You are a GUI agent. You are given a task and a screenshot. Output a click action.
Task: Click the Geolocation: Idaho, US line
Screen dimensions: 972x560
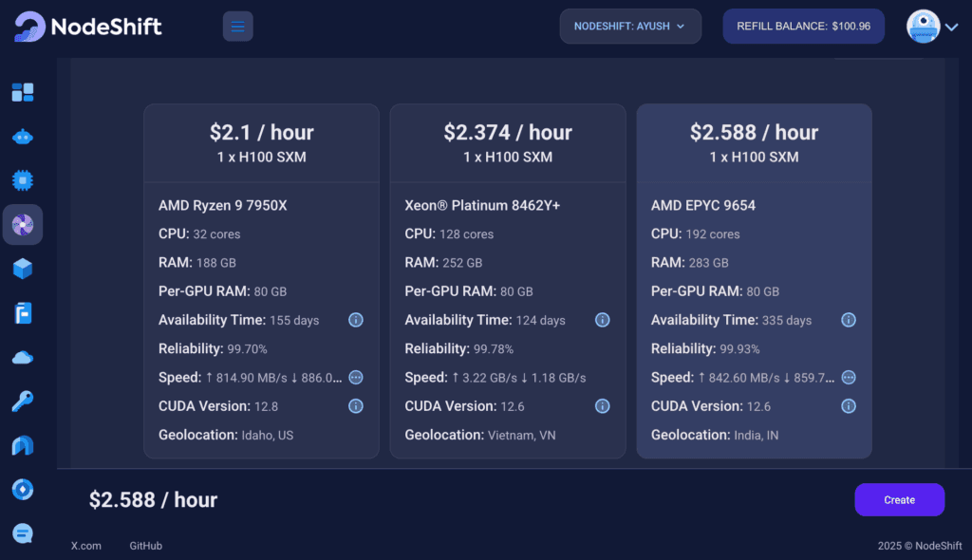(x=226, y=435)
